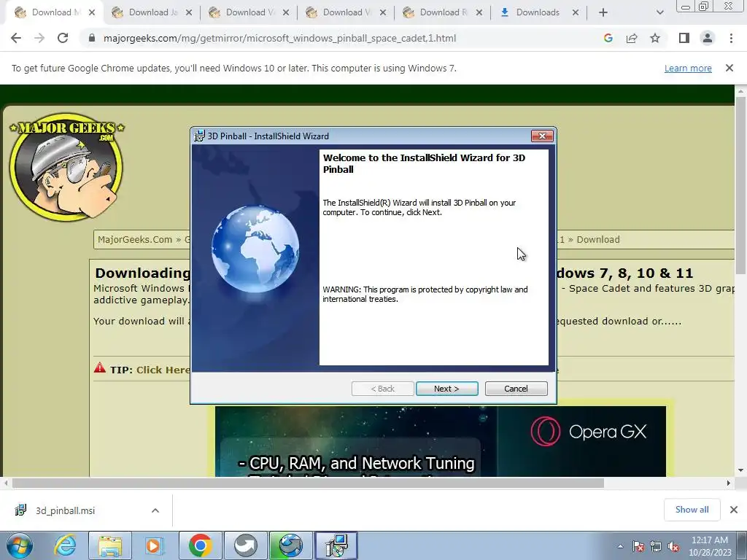The image size is (747, 560).
Task: Switch to the Downloads tab
Action: (538, 12)
